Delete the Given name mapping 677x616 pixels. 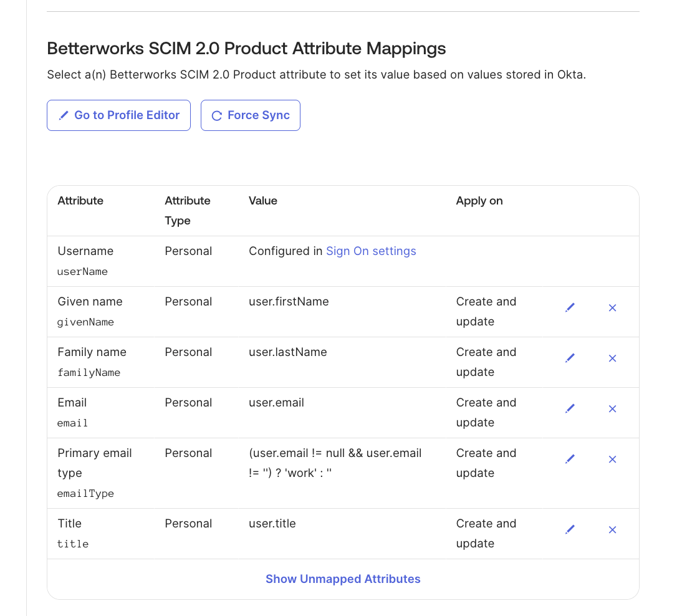click(612, 308)
